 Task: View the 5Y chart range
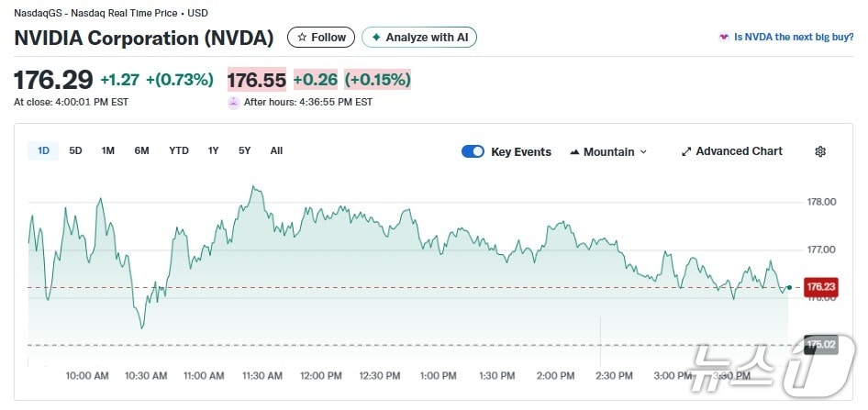[244, 150]
